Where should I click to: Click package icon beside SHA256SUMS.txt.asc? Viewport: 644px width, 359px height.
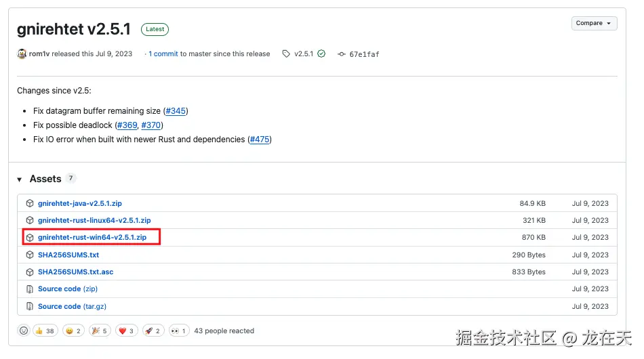[x=30, y=272]
